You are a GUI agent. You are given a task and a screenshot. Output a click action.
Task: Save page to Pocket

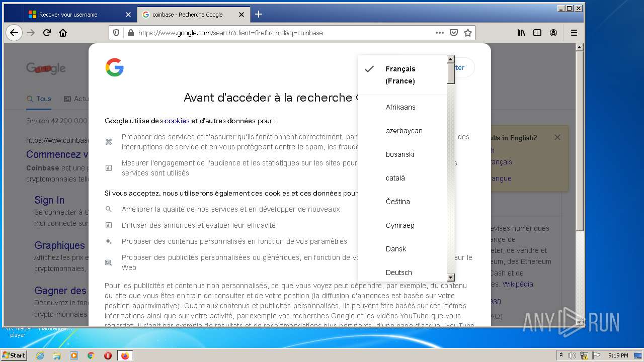point(454,33)
